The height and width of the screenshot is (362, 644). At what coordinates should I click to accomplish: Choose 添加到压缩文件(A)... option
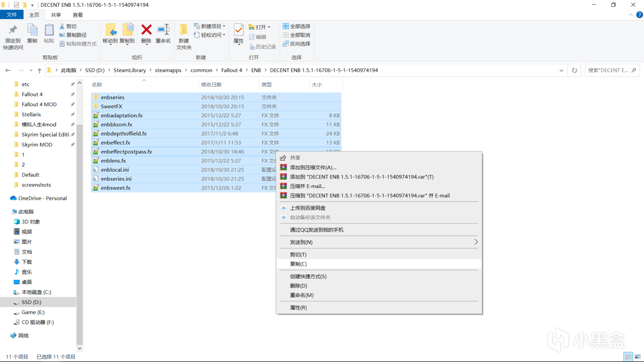(379, 167)
